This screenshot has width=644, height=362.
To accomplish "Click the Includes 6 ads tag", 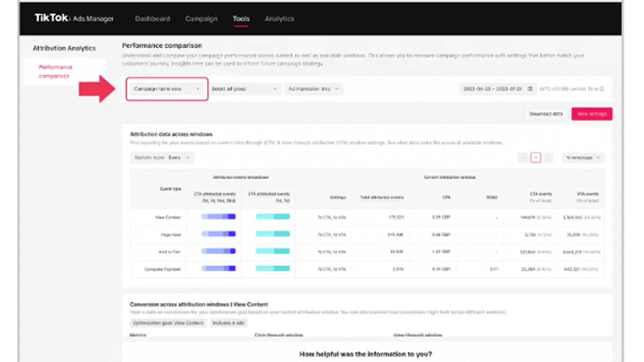I will (229, 323).
